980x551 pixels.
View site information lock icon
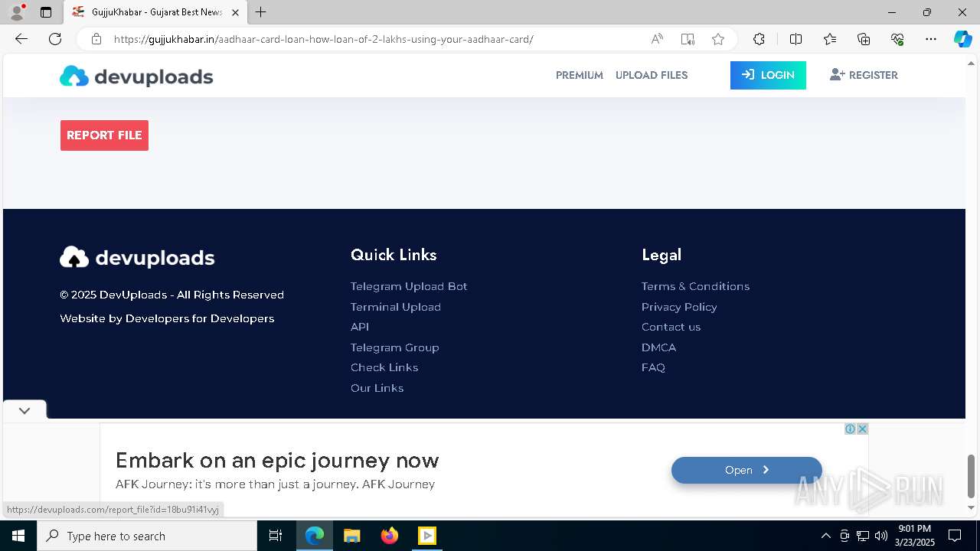coord(96,39)
